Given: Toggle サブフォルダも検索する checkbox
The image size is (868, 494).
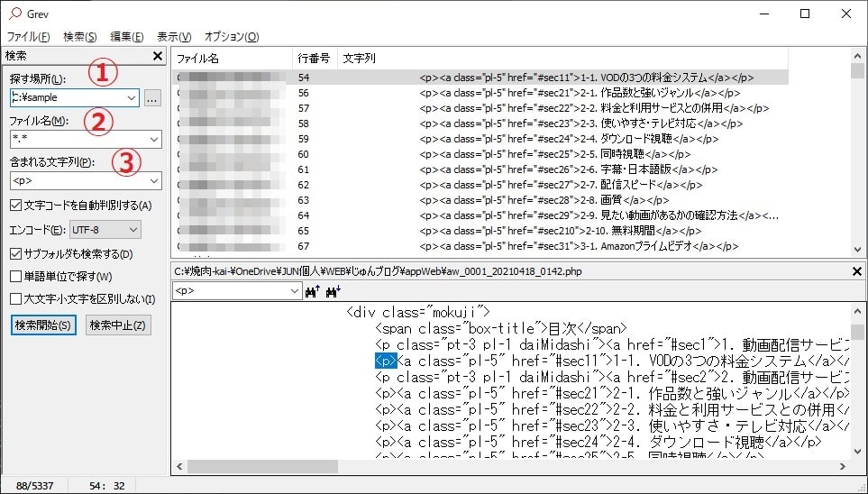Looking at the screenshot, I should pyautogui.click(x=15, y=254).
